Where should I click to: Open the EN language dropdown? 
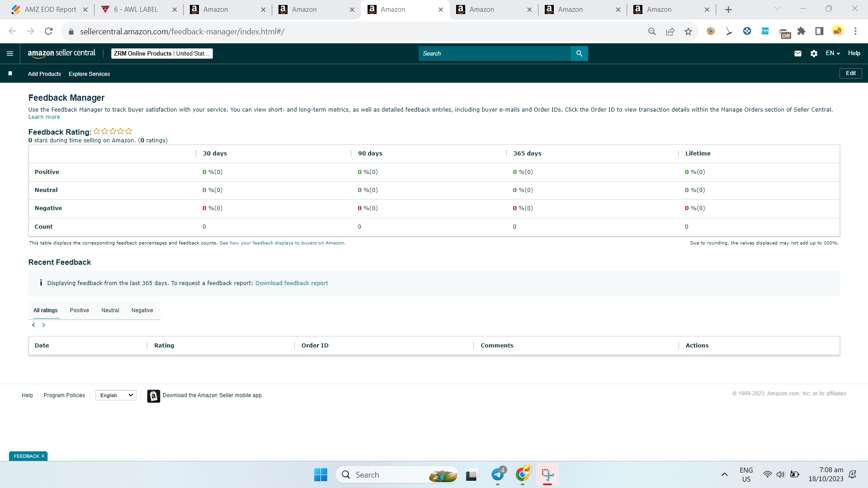point(833,53)
